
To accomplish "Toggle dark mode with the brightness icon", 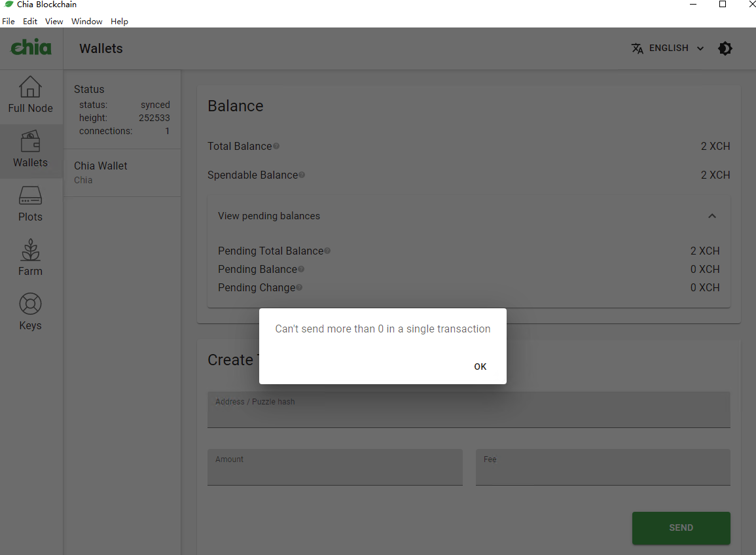I will coord(725,48).
